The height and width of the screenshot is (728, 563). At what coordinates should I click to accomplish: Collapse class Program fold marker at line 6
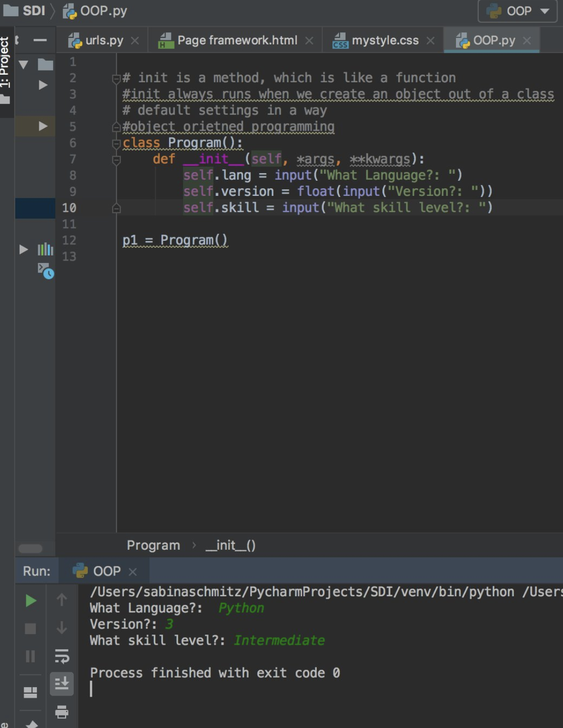click(x=116, y=144)
